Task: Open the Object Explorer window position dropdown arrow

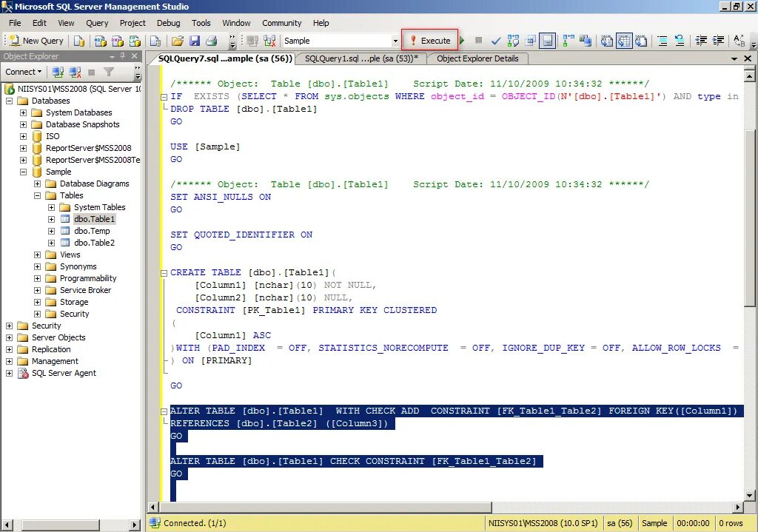Action: (x=113, y=56)
